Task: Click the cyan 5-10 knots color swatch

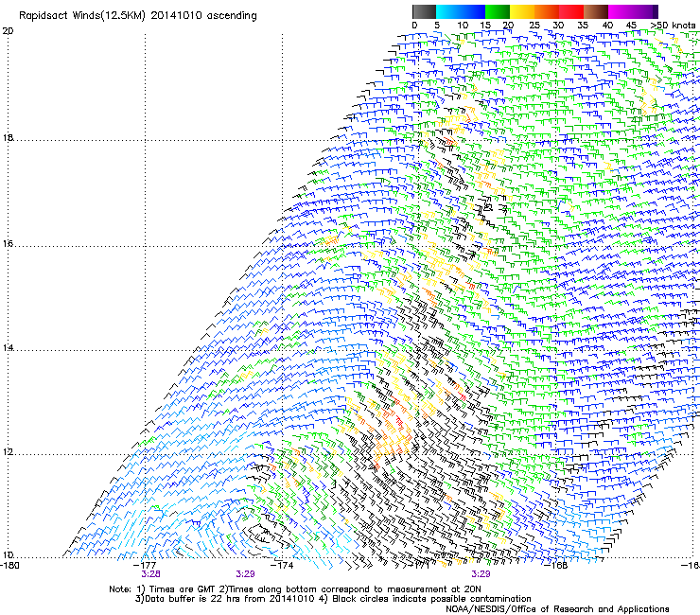Action: click(x=448, y=11)
